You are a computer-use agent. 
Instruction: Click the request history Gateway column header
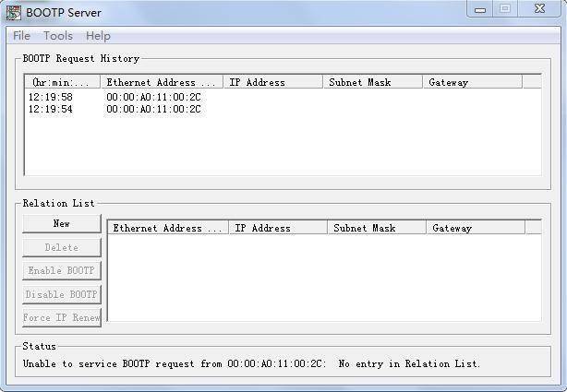click(473, 82)
